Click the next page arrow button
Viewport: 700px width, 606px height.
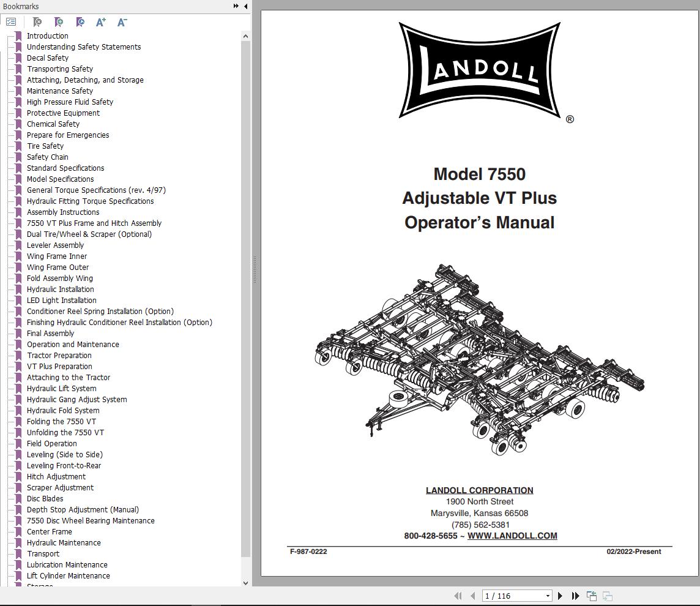(560, 595)
